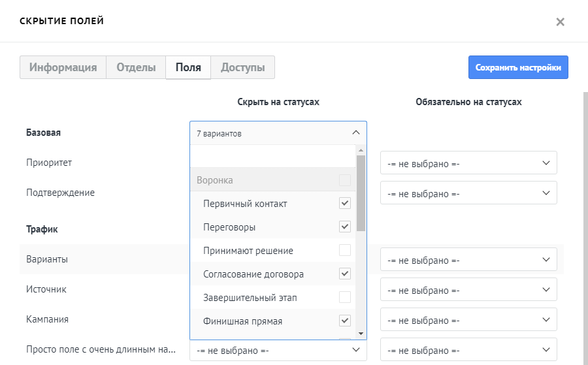Click the dropdown search input field
The width and height of the screenshot is (588, 365).
point(272,156)
